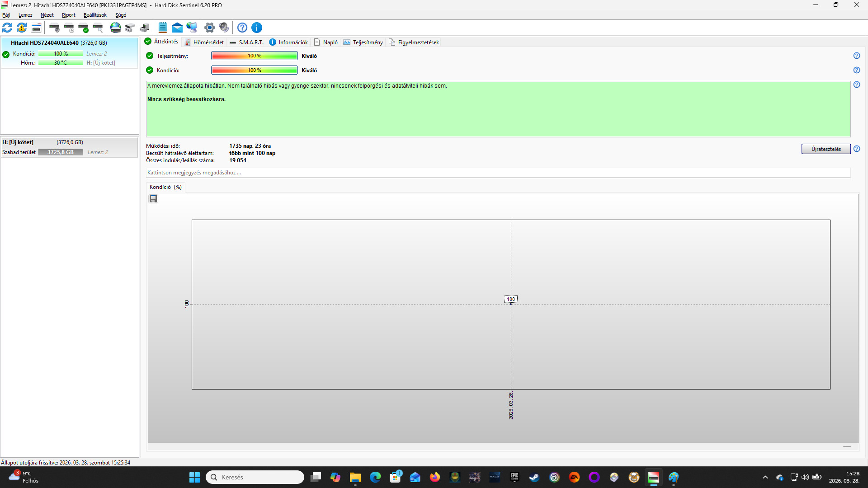Open the blue notepad report icon

pyautogui.click(x=163, y=28)
